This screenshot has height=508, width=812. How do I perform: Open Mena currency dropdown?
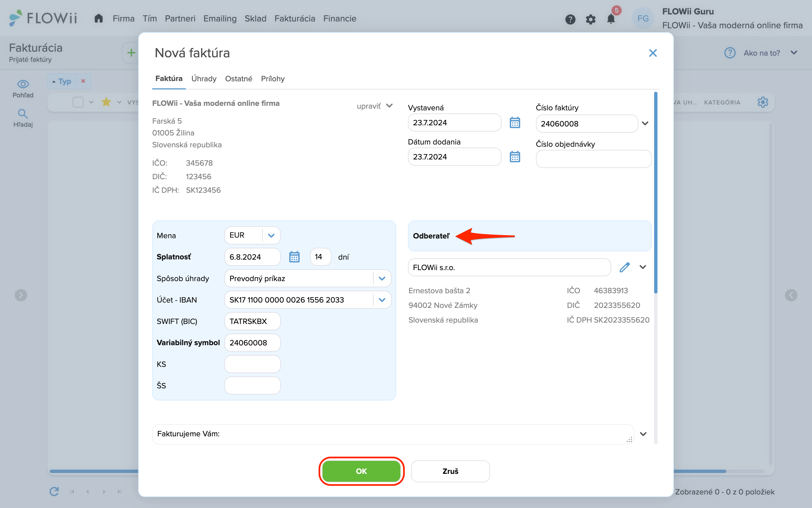coord(271,235)
